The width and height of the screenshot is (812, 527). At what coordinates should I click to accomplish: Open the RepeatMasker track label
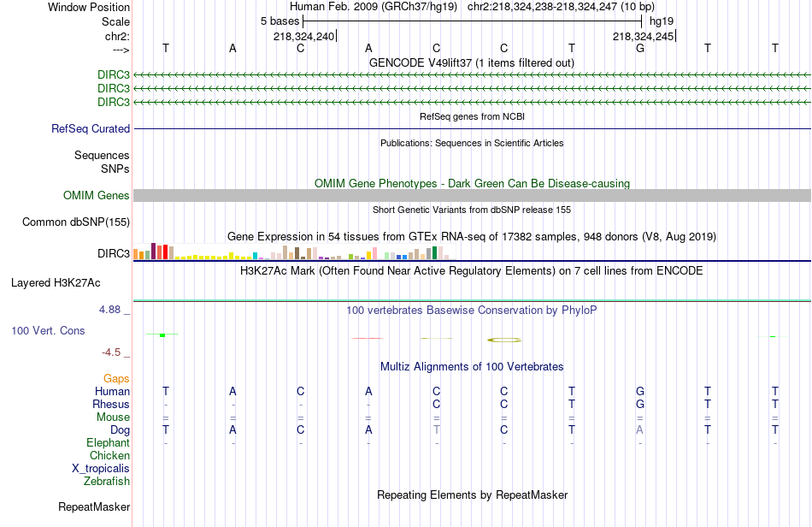[94, 506]
